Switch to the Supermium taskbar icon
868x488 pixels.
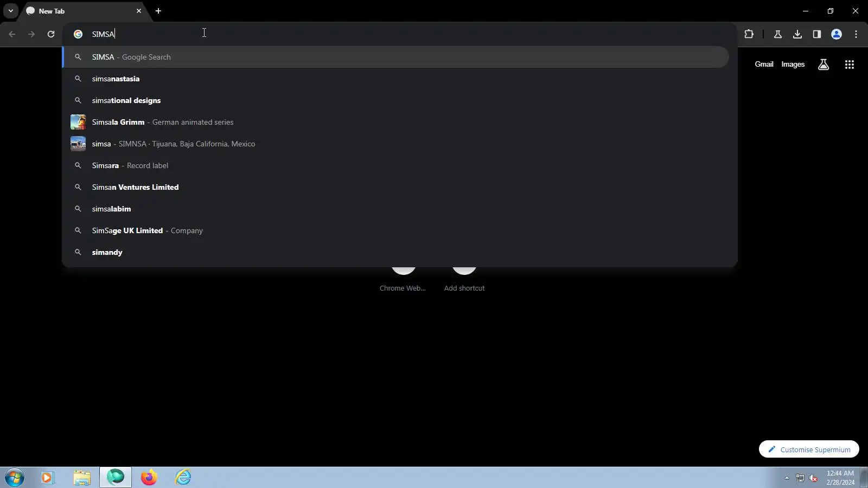click(116, 478)
